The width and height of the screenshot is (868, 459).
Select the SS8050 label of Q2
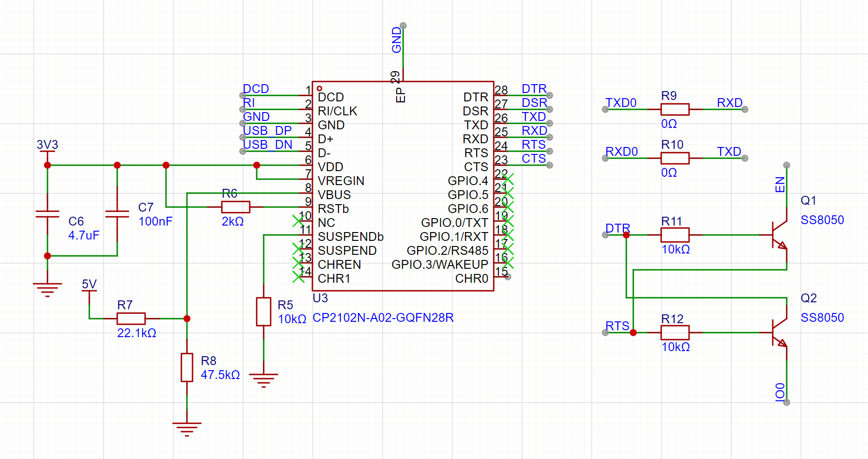(822, 318)
